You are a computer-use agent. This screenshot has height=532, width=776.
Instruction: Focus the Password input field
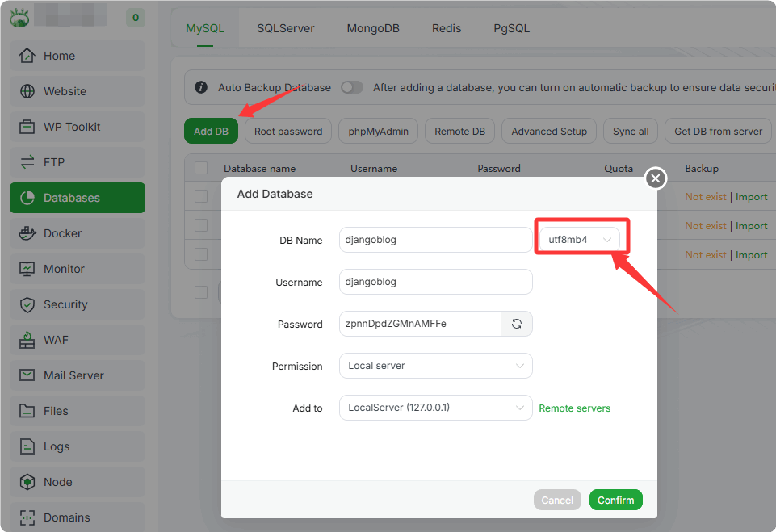(420, 324)
